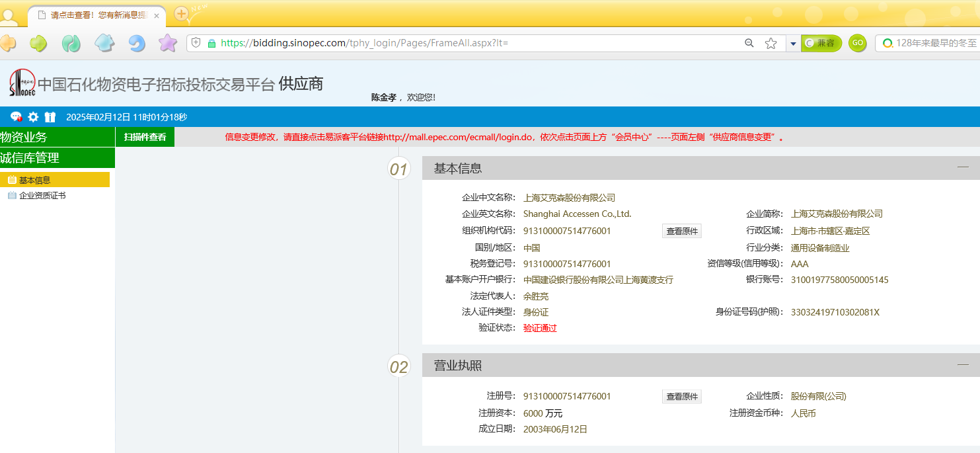Collapse the 营业执照 section

coord(963,364)
